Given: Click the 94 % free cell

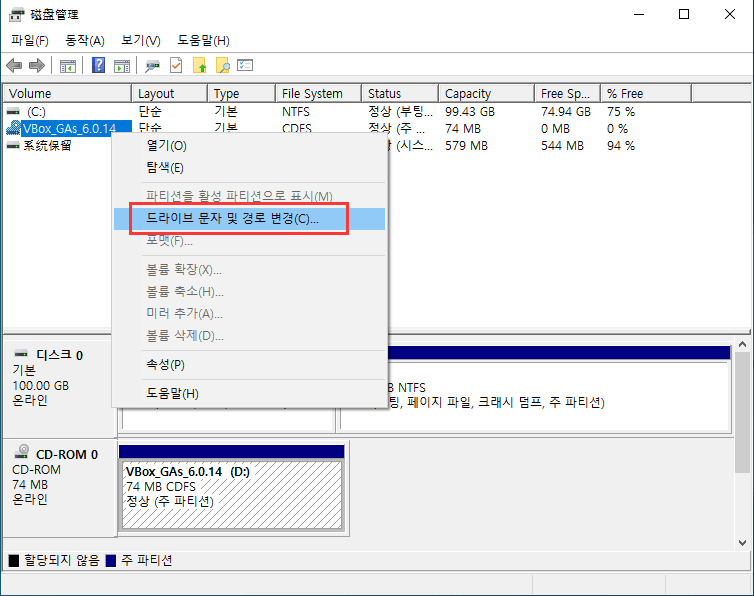Looking at the screenshot, I should coord(621,146).
